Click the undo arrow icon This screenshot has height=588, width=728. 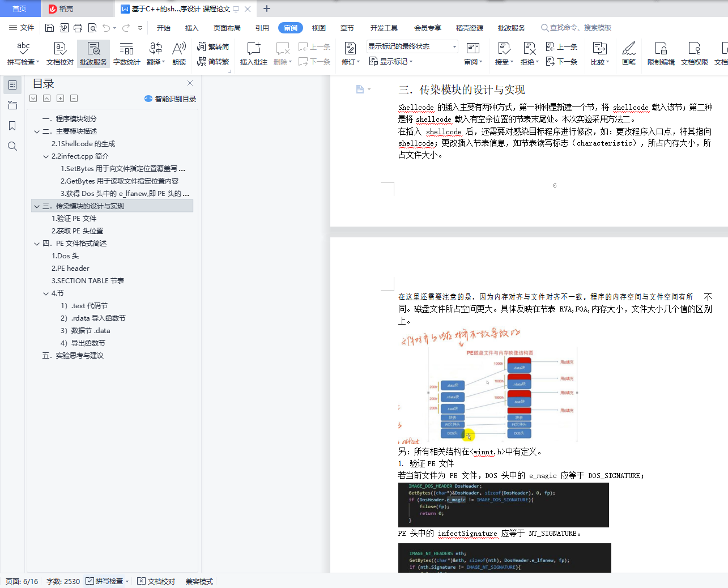pos(106,28)
